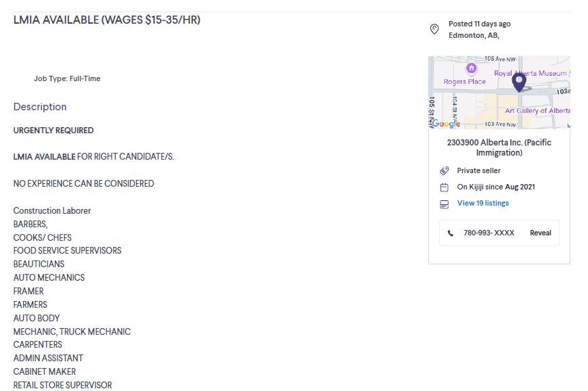Click the Rogers Place marker on map
Screen dimensions: 588x391
click(x=471, y=68)
